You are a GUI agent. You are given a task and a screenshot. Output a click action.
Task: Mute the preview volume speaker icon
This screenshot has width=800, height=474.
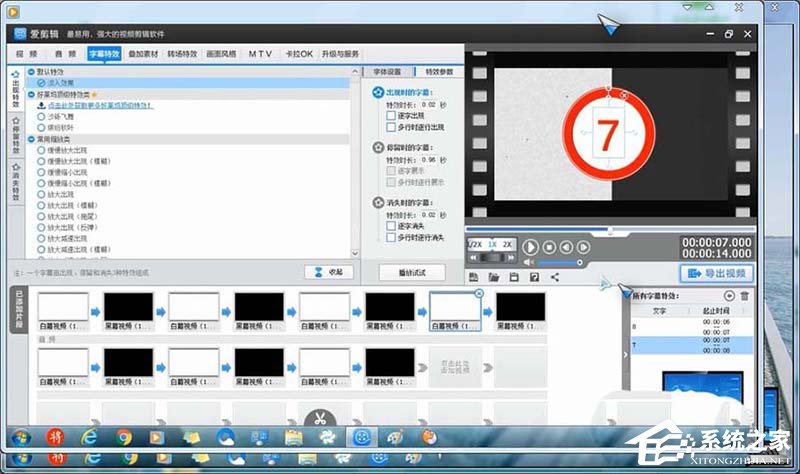[529, 262]
